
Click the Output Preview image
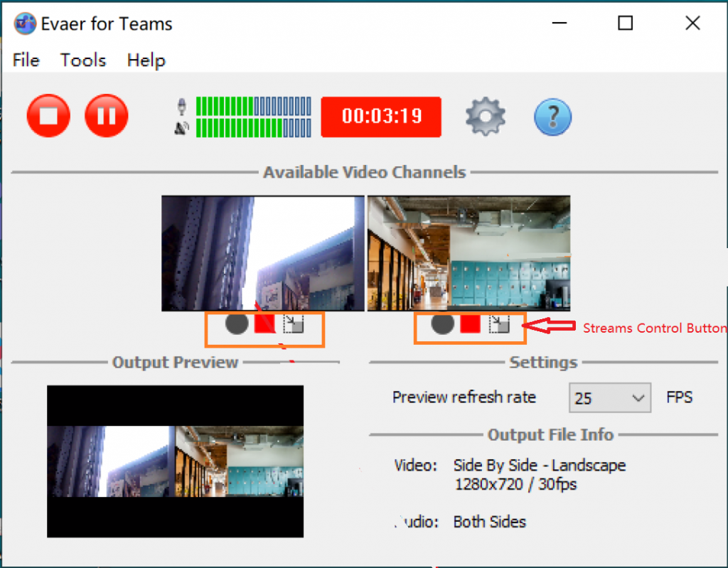pyautogui.click(x=175, y=461)
